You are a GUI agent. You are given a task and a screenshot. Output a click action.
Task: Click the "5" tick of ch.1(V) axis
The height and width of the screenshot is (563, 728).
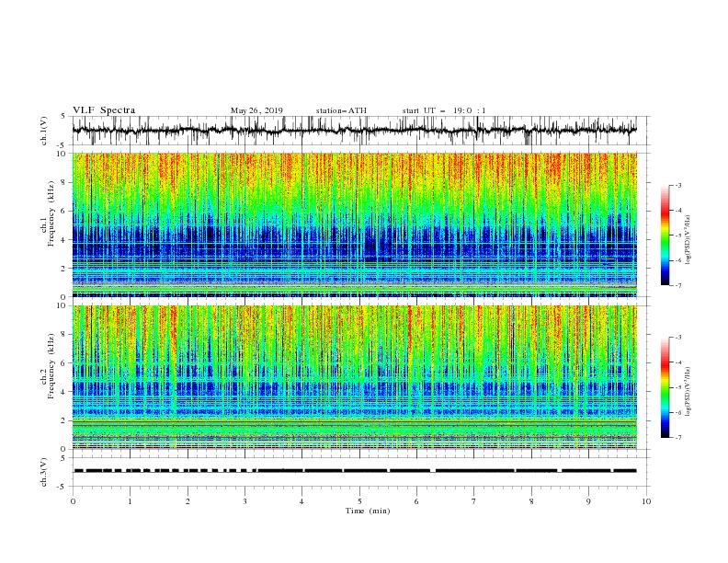(64, 117)
